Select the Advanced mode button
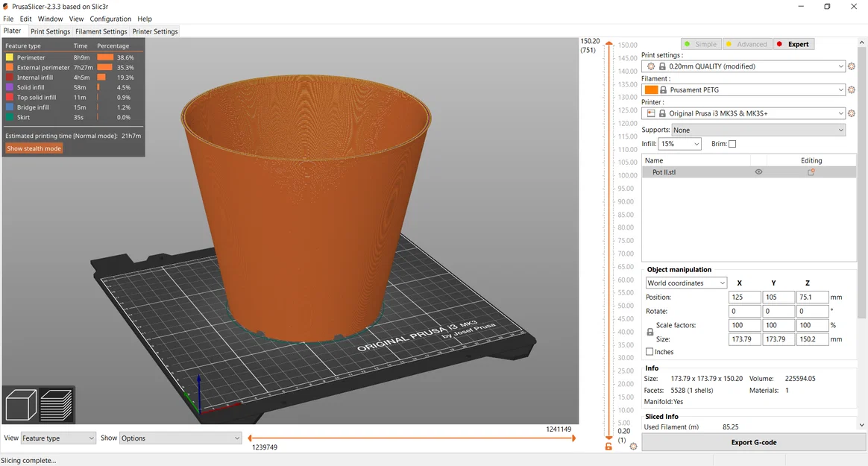Screen dimensions: 868x466 pyautogui.click(x=746, y=44)
